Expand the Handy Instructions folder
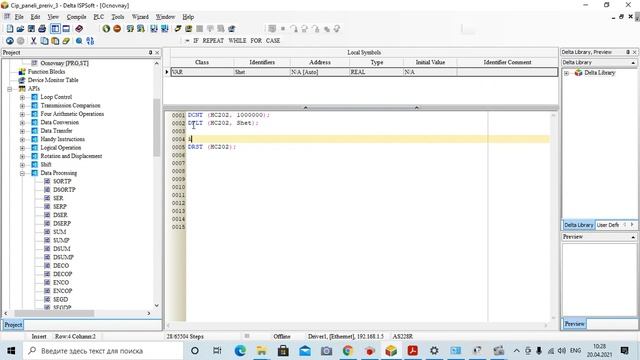The height and width of the screenshot is (360, 640). click(22, 139)
